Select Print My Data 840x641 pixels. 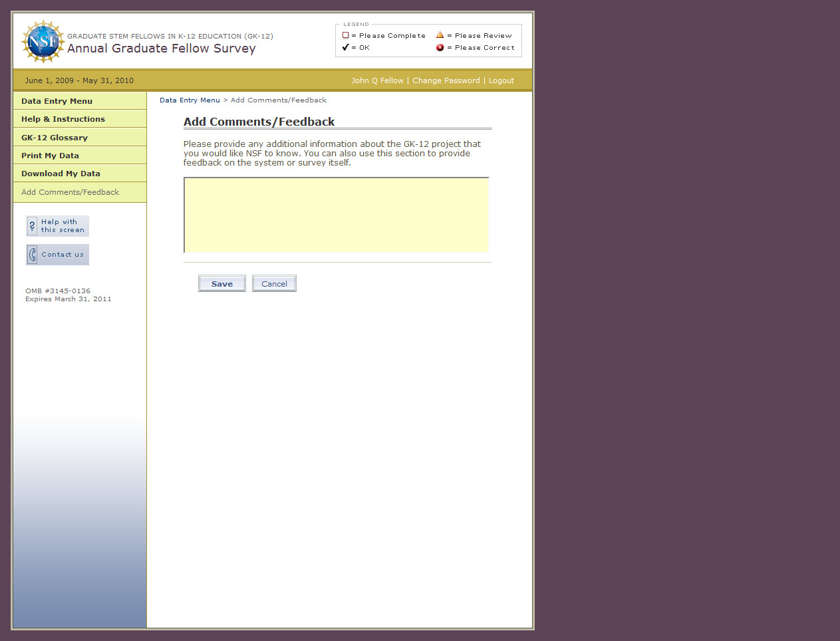50,156
